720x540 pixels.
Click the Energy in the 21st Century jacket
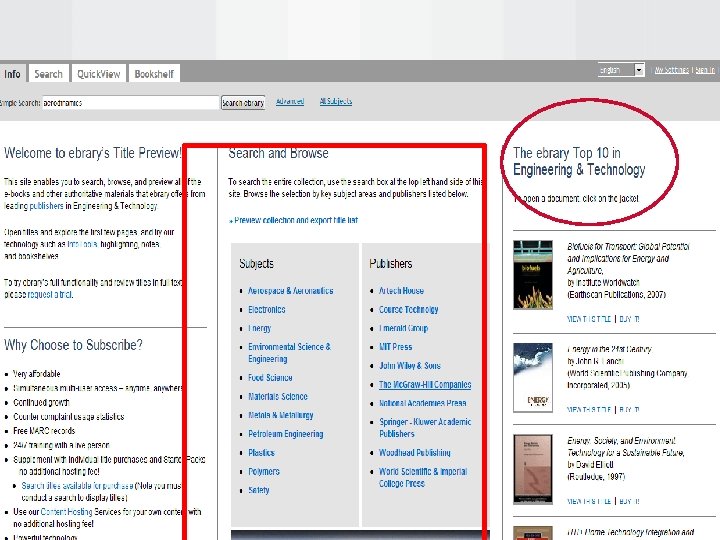click(x=533, y=377)
